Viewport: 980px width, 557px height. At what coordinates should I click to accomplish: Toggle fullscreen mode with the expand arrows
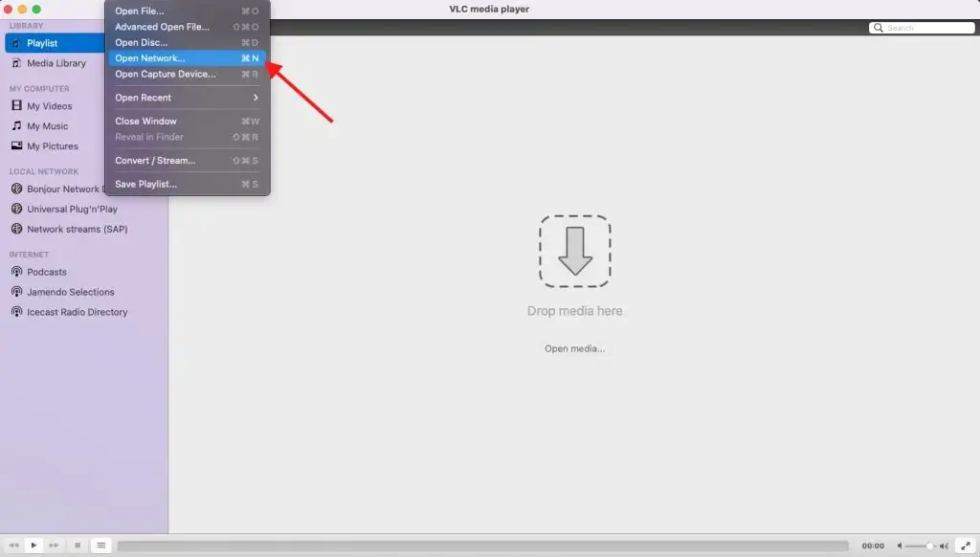click(x=966, y=546)
